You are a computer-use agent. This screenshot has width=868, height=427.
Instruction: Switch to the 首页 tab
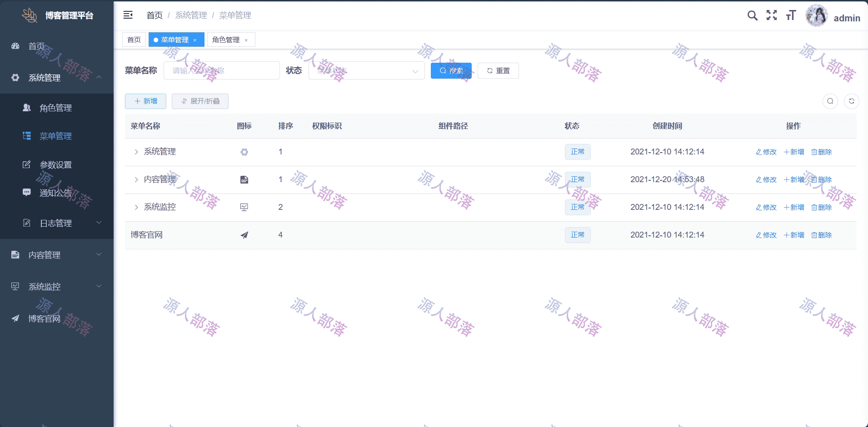[134, 40]
